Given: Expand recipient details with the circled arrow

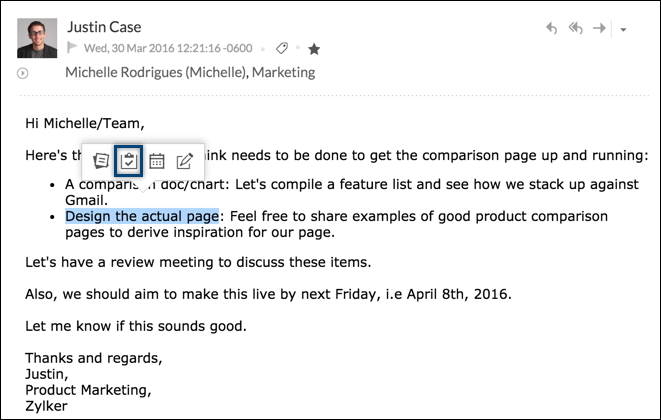Looking at the screenshot, I should 22,73.
